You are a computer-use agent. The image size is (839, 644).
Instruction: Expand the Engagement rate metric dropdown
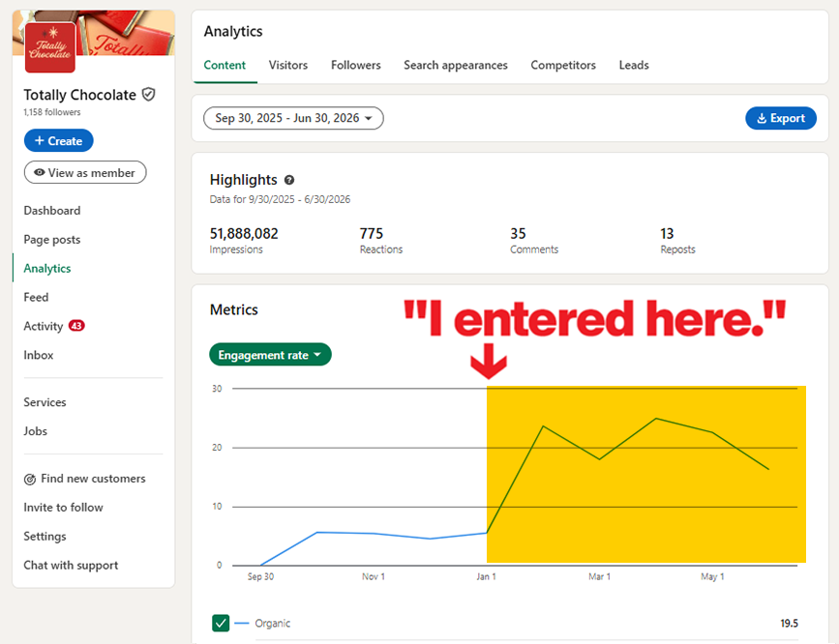(x=270, y=355)
